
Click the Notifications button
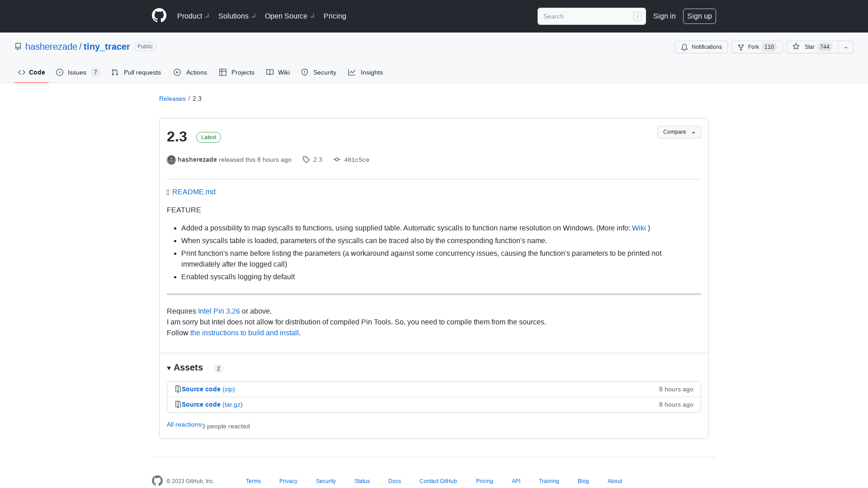click(x=701, y=47)
